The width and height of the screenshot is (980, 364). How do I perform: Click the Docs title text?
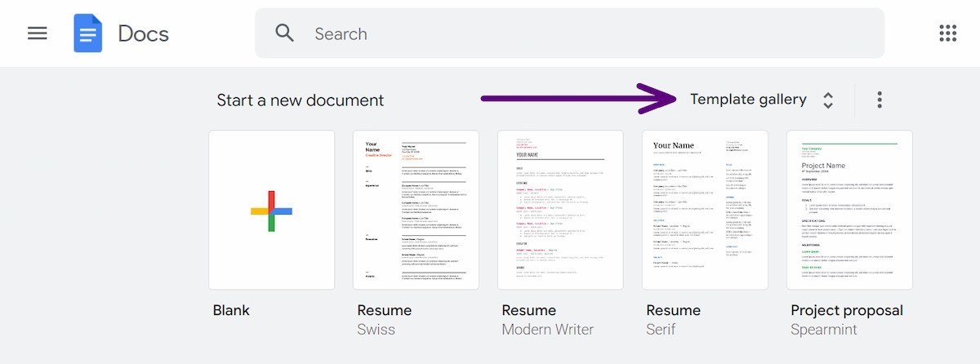pos(144,33)
